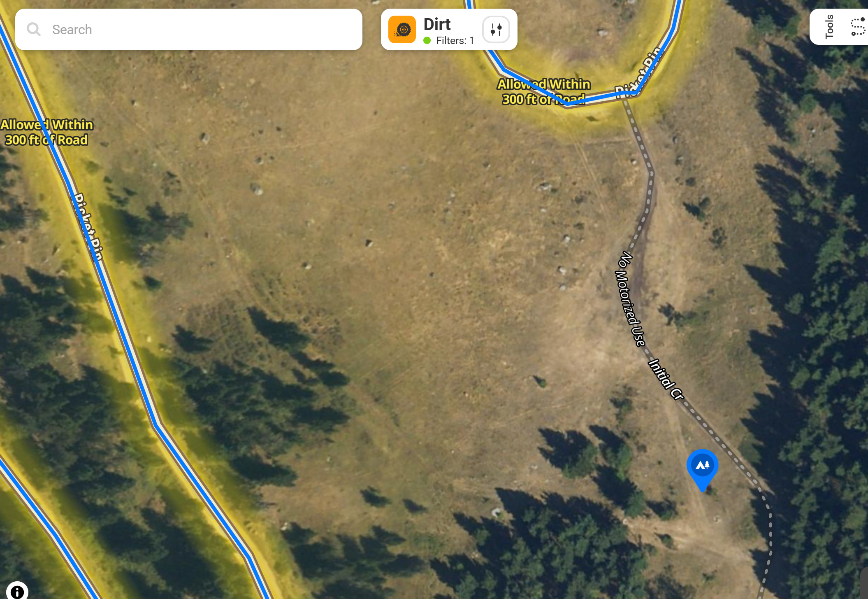This screenshot has height=599, width=868.
Task: Select the route builder tool icon
Action: [x=858, y=27]
